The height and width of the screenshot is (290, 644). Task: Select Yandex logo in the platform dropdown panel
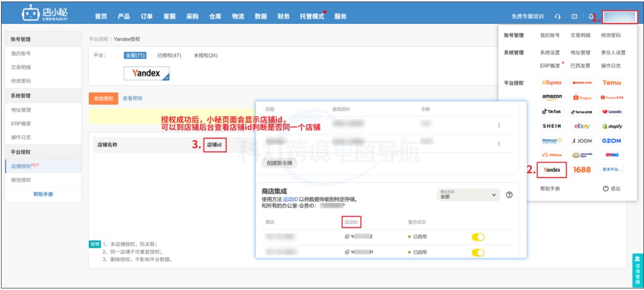(x=552, y=169)
